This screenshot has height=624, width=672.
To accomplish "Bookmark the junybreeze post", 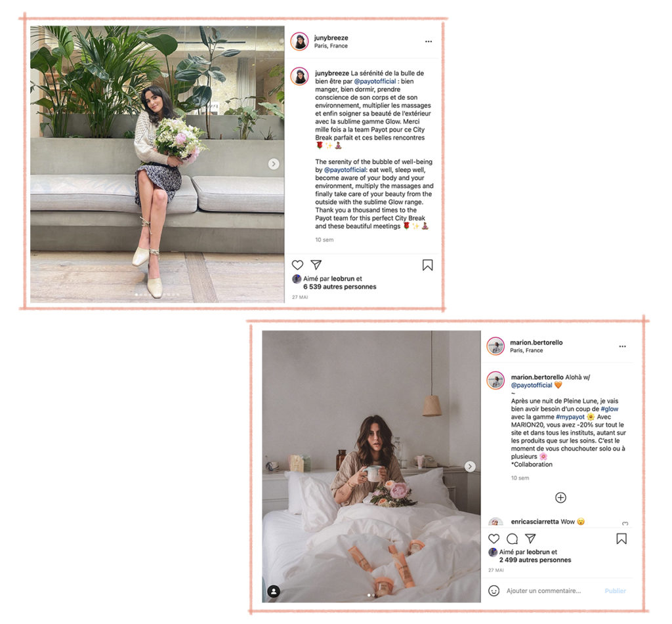I will 427,265.
